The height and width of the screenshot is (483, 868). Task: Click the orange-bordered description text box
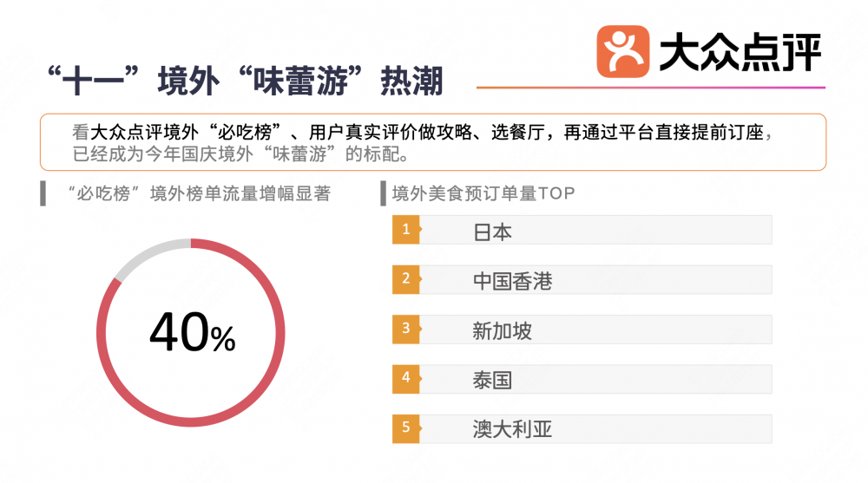pos(431,143)
